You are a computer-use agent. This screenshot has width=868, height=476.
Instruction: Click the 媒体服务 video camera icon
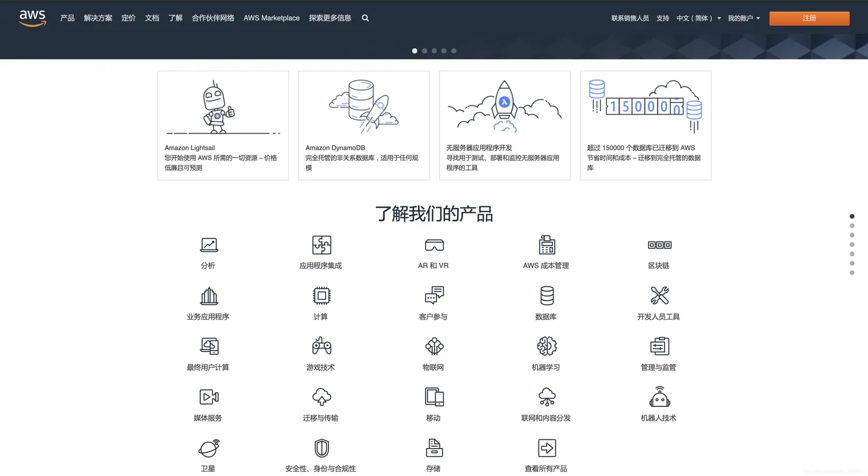tap(209, 397)
